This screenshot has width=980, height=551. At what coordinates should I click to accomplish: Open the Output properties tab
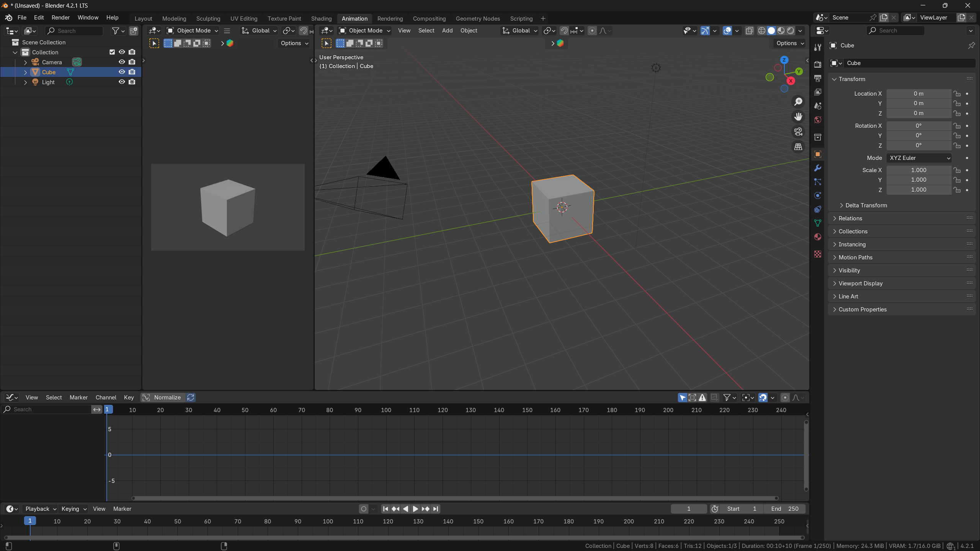click(x=818, y=78)
